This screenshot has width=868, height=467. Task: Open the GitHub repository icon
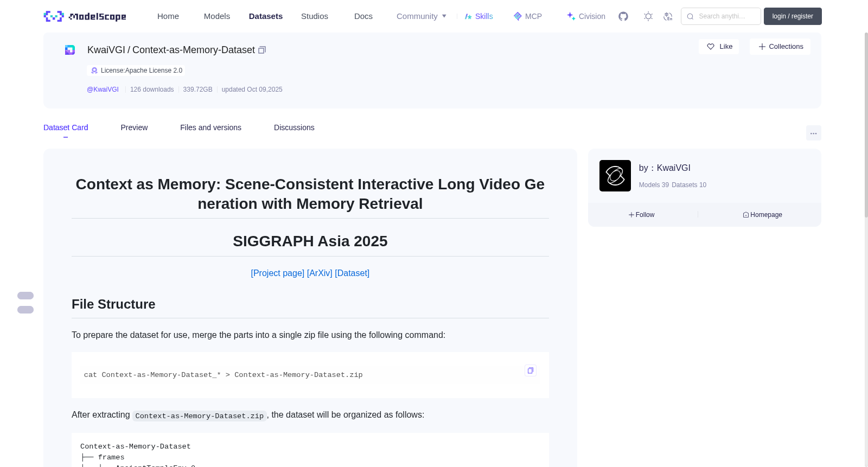pos(623,16)
